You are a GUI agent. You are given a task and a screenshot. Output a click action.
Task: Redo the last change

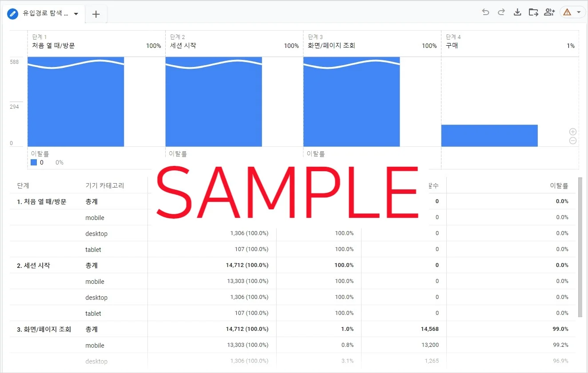tap(501, 12)
